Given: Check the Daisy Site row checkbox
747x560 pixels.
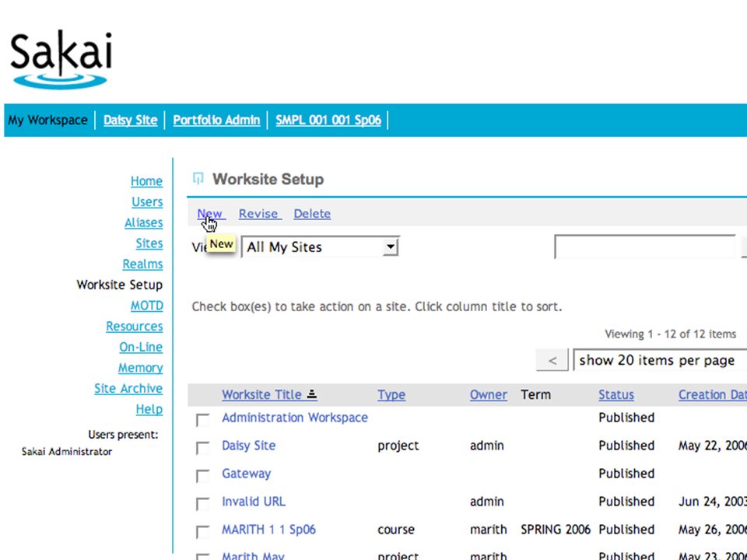Looking at the screenshot, I should pos(202,448).
